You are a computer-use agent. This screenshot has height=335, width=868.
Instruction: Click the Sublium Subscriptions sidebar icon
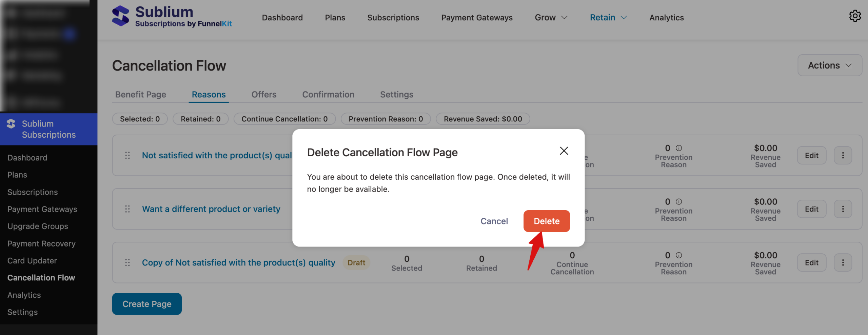point(11,124)
